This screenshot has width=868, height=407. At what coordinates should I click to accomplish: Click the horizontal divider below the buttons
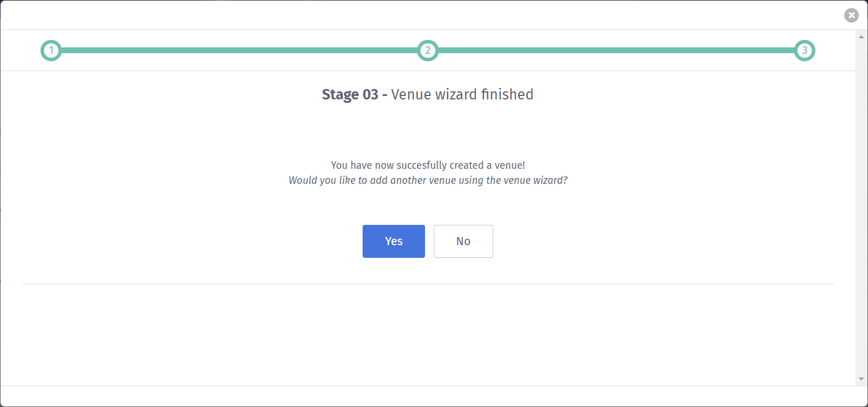point(427,284)
